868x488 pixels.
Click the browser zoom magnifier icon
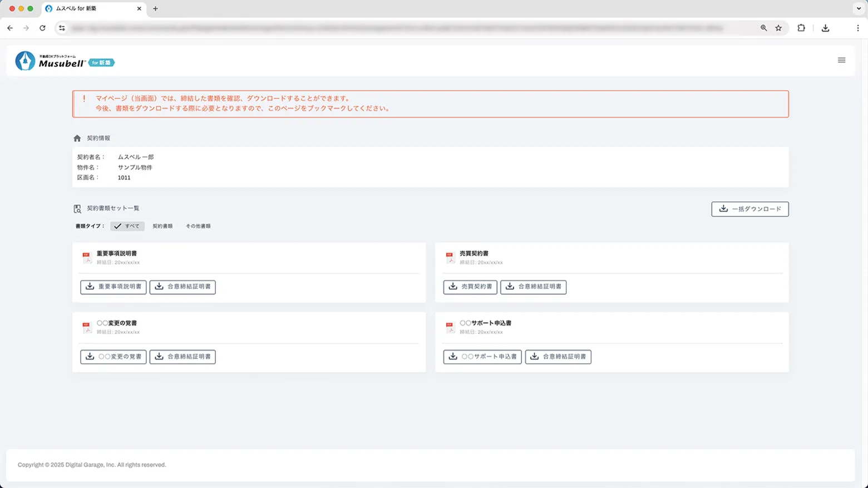coord(763,28)
